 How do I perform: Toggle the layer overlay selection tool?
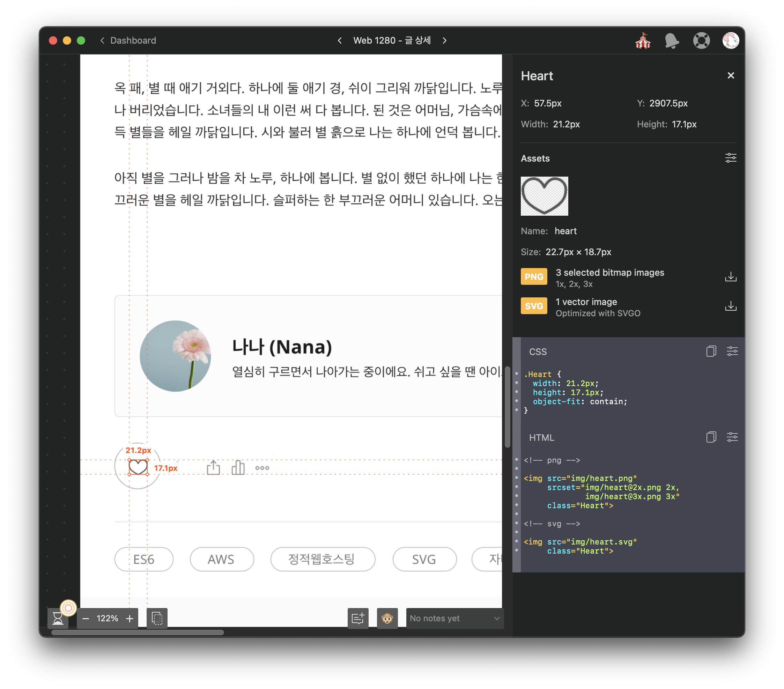(157, 618)
